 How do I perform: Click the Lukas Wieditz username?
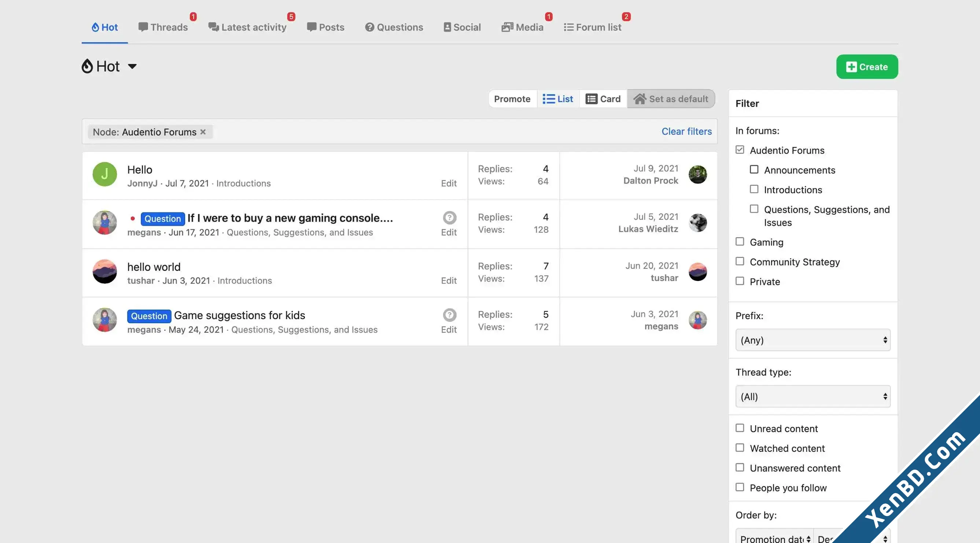tap(648, 229)
